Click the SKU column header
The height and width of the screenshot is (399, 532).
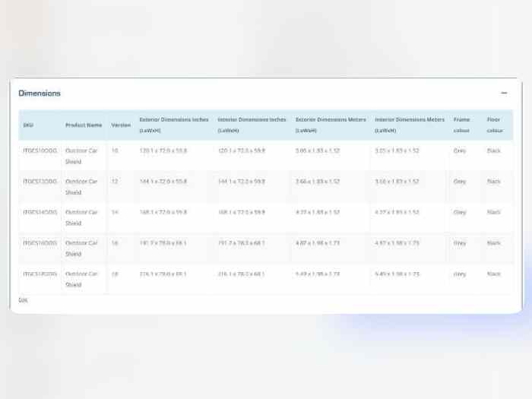coord(28,125)
